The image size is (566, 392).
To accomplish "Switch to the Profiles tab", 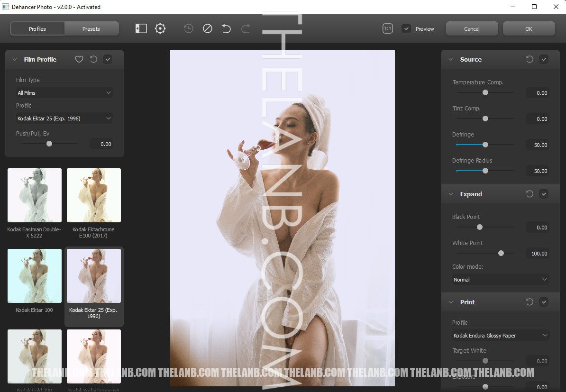I will click(x=37, y=29).
